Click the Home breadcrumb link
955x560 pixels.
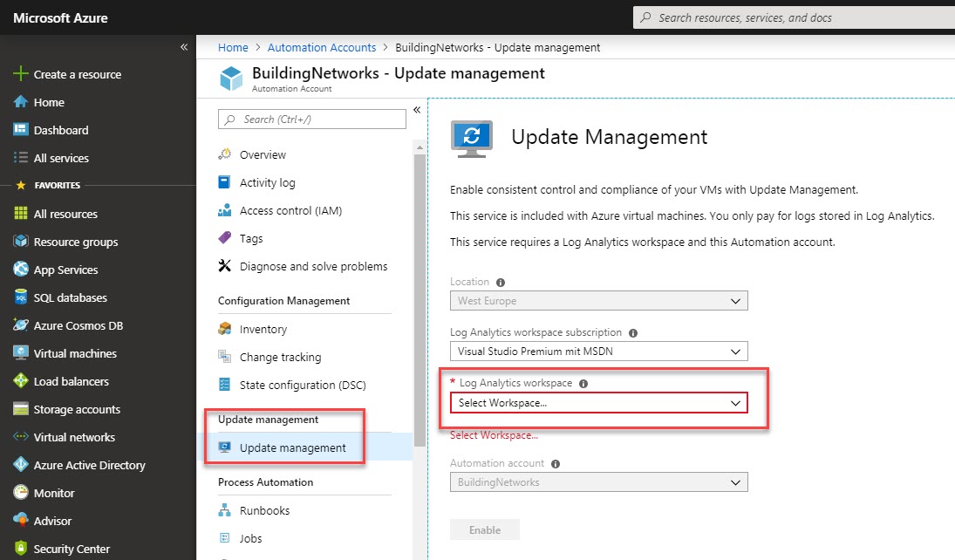tap(233, 47)
